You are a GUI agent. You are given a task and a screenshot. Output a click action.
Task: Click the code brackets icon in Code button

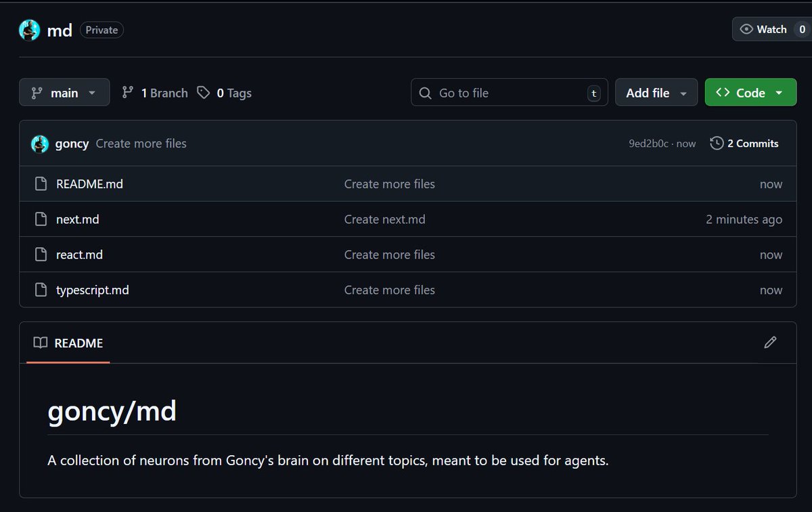coord(722,93)
